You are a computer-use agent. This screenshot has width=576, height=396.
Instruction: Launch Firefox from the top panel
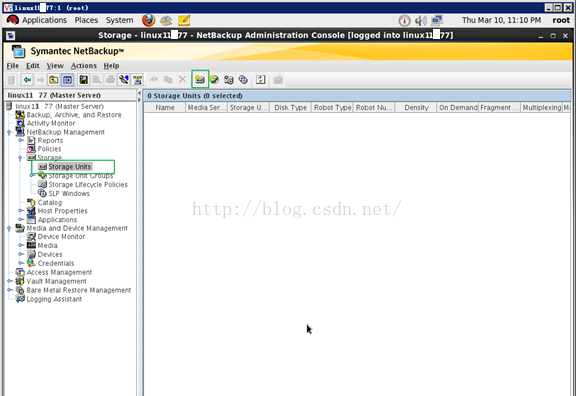pyautogui.click(x=148, y=20)
